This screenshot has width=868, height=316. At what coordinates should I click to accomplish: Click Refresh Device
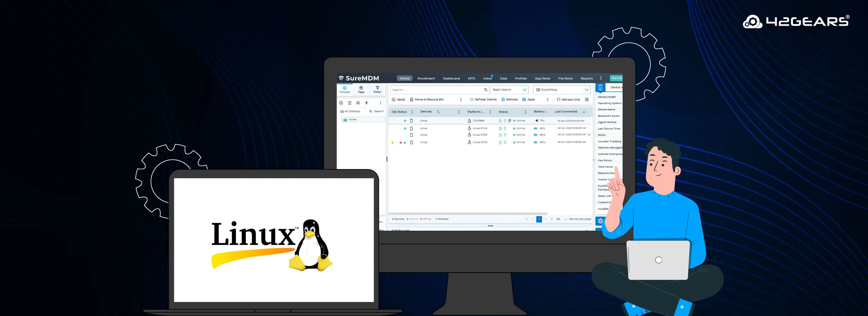(483, 100)
